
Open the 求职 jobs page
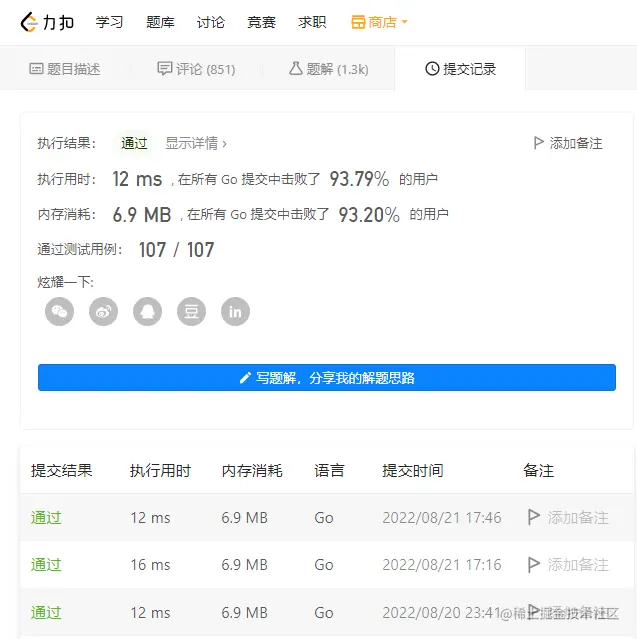(x=312, y=22)
